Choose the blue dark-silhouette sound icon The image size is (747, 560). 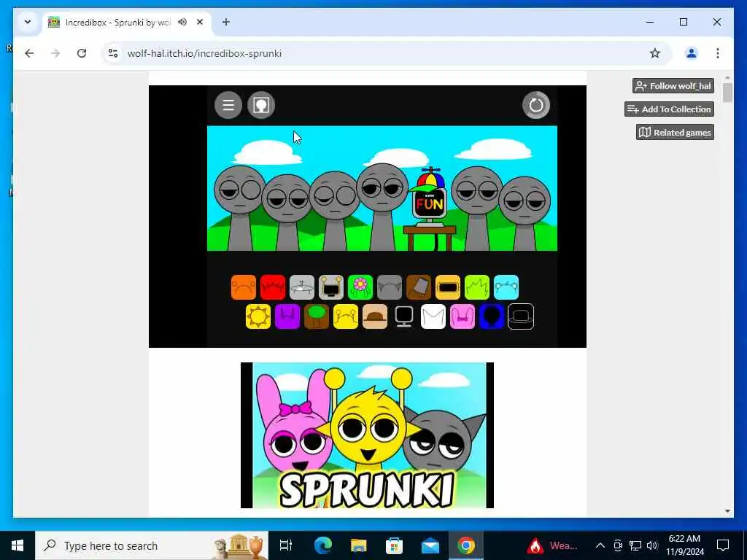492,316
